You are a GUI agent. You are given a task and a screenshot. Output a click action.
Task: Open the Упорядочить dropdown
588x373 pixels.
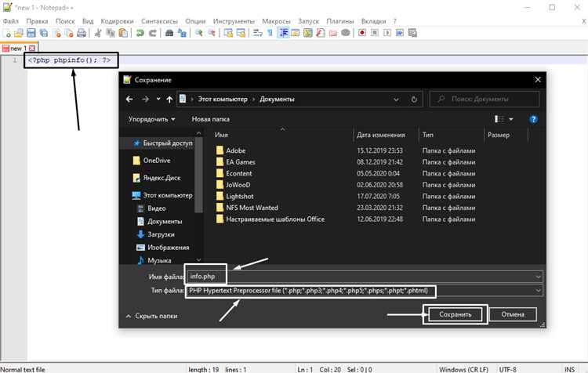click(x=152, y=119)
